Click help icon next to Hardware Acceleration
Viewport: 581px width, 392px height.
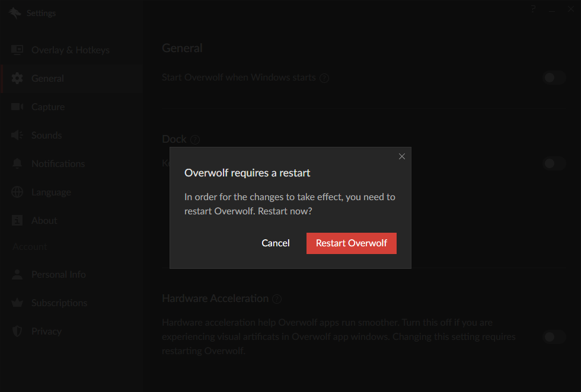pyautogui.click(x=277, y=299)
